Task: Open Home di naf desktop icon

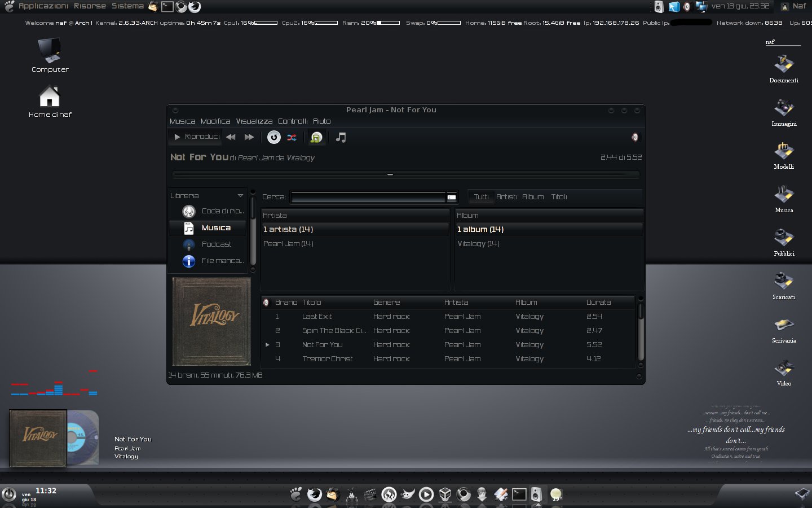Action: [x=50, y=101]
